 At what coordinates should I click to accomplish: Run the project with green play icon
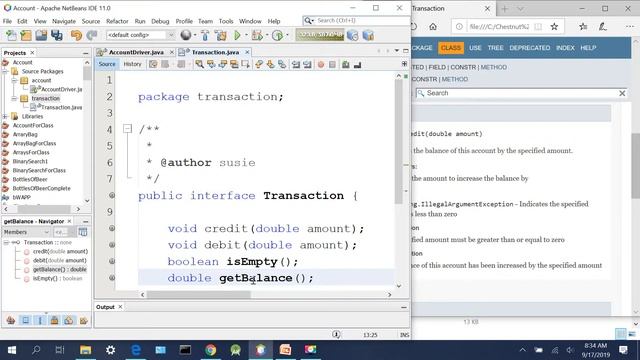[237, 36]
